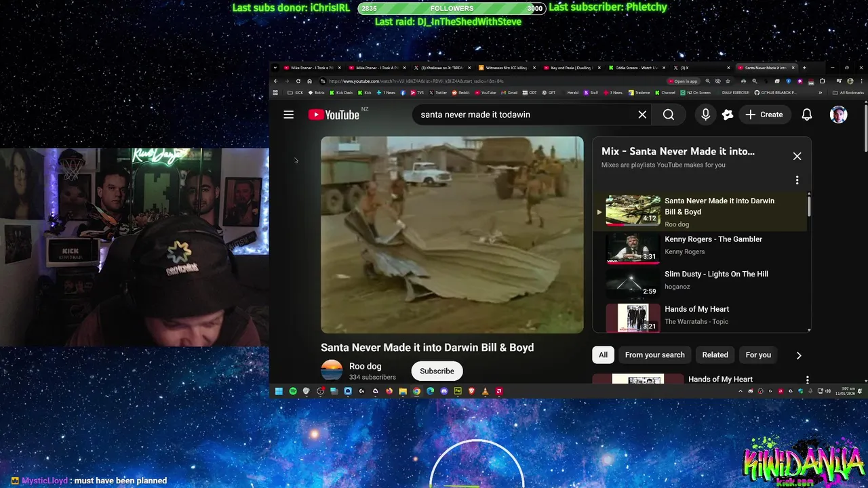Screen dimensions: 868x488
Task: Select the Related filter chip
Action: point(715,355)
